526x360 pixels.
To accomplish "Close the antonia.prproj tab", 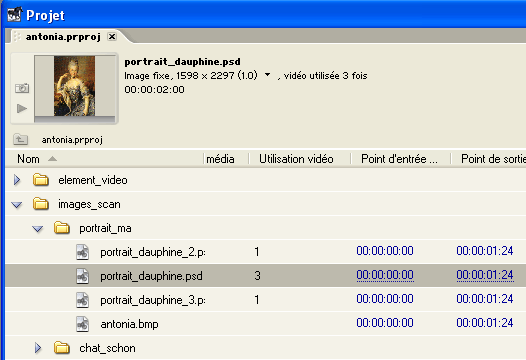I will (x=112, y=36).
